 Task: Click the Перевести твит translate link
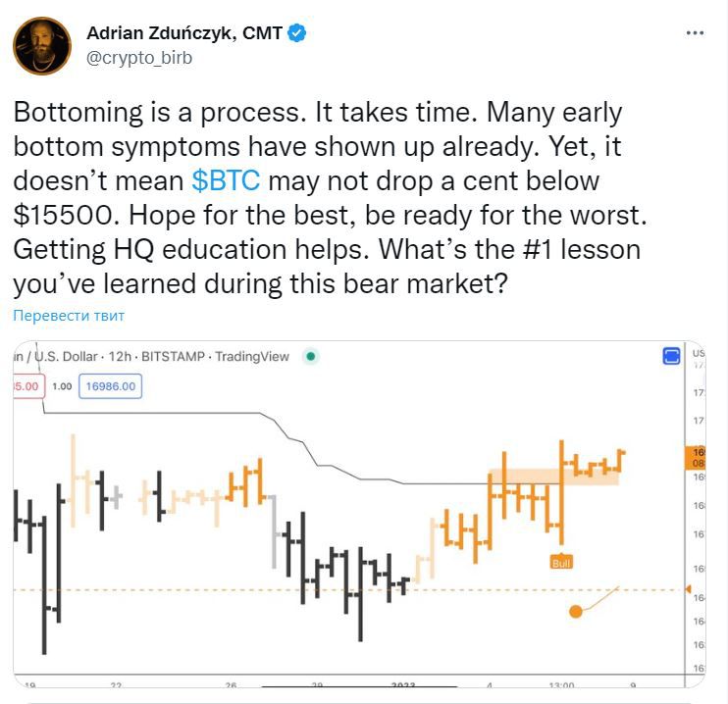click(x=69, y=316)
